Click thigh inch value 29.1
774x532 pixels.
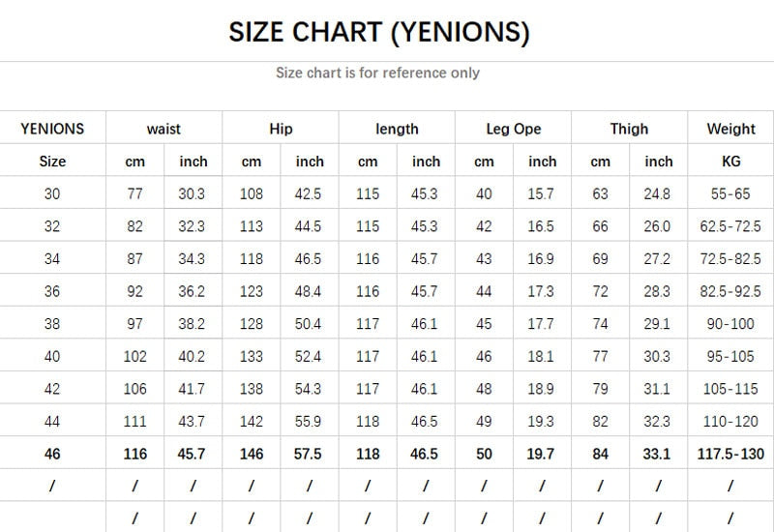[x=657, y=324]
